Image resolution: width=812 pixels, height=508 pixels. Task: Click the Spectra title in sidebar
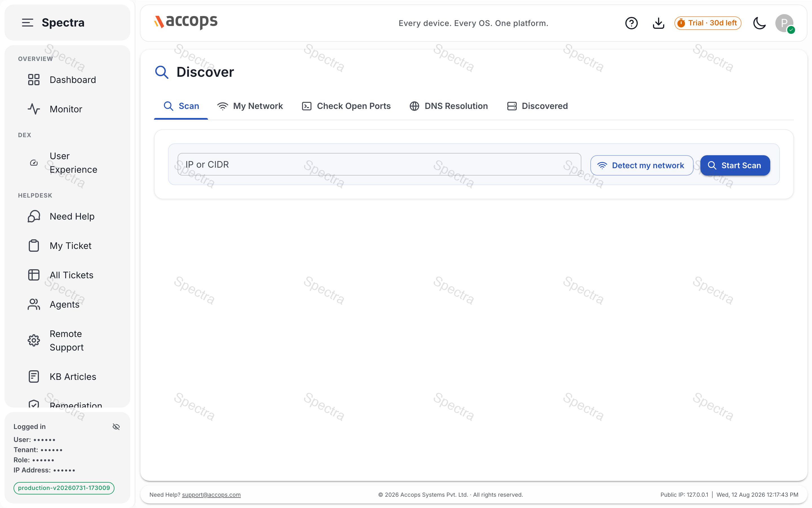pos(63,23)
